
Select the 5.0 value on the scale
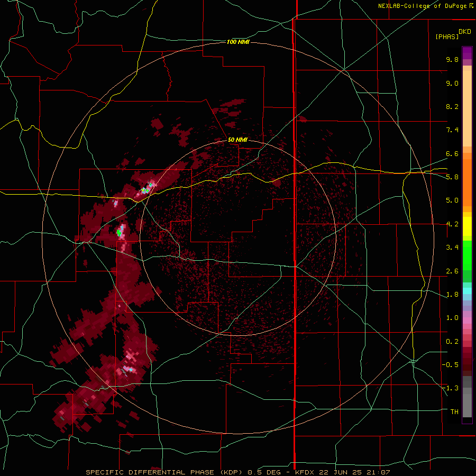(x=452, y=200)
